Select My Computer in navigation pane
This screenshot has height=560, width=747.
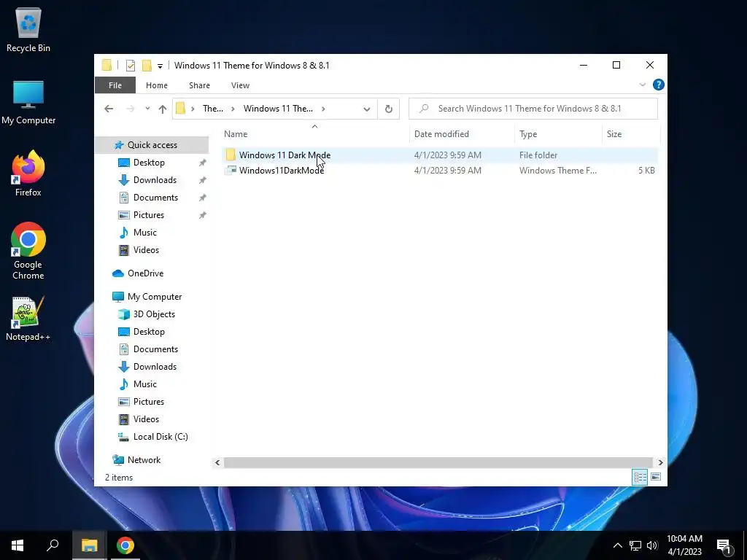(155, 297)
